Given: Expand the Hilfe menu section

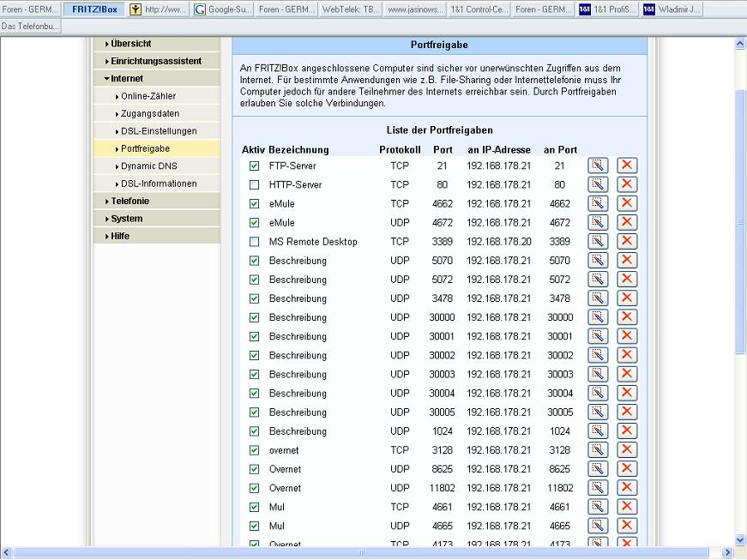Looking at the screenshot, I should (x=157, y=236).
